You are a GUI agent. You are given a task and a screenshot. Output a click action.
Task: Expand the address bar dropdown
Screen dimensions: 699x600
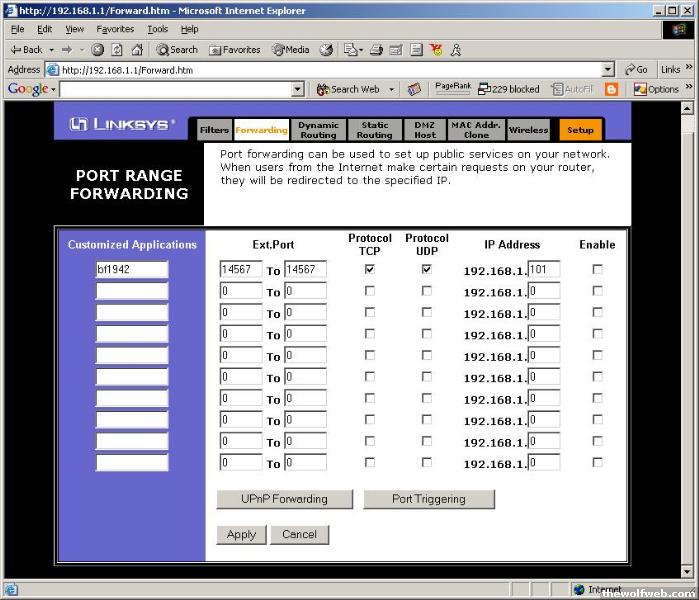608,70
